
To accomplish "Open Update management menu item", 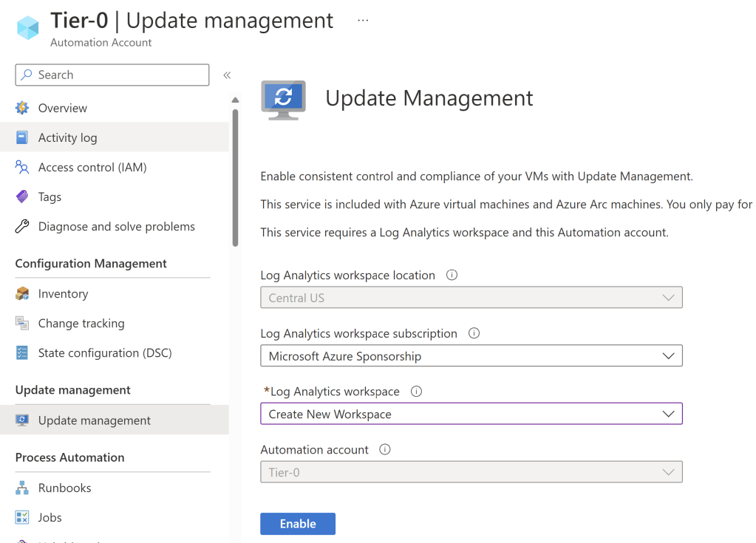I will [94, 420].
